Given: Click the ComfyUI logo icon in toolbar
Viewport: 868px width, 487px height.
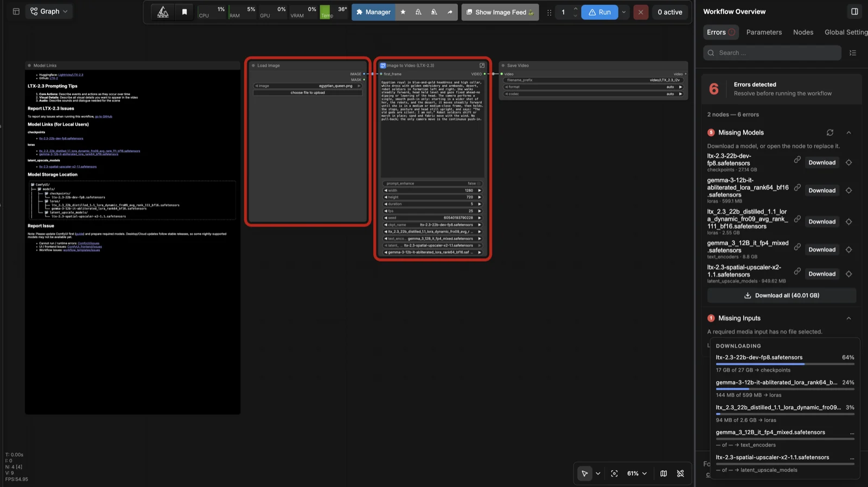Looking at the screenshot, I should [x=163, y=12].
